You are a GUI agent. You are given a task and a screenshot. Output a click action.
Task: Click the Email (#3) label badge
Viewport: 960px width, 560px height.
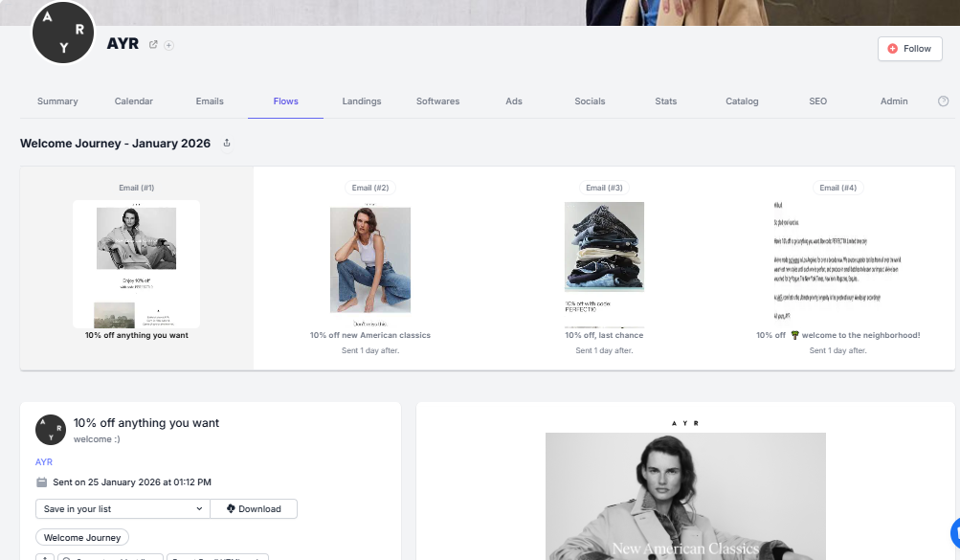click(x=604, y=188)
